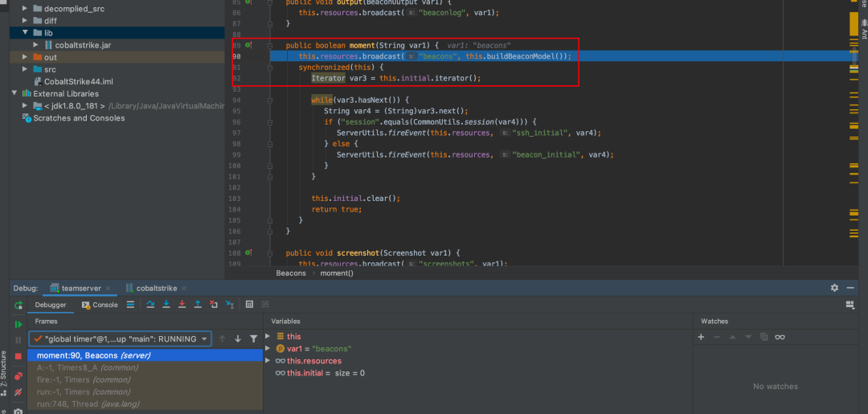Expand the 'this' variable

click(x=268, y=336)
